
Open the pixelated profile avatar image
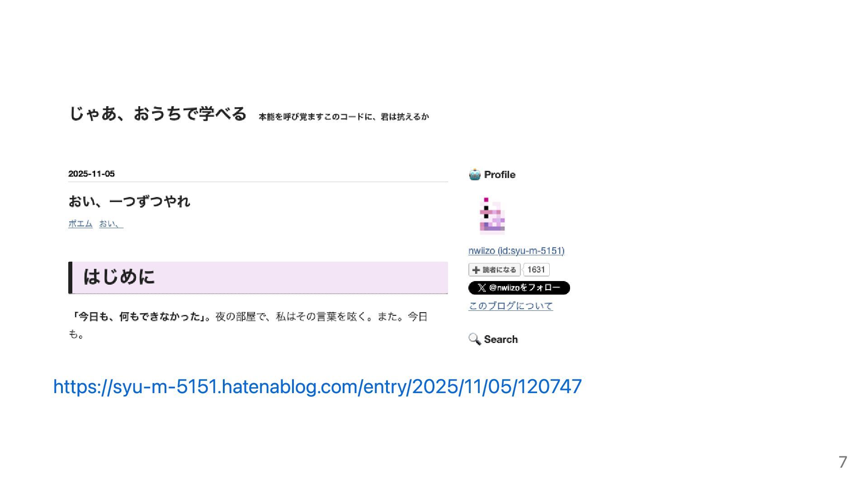tap(492, 216)
